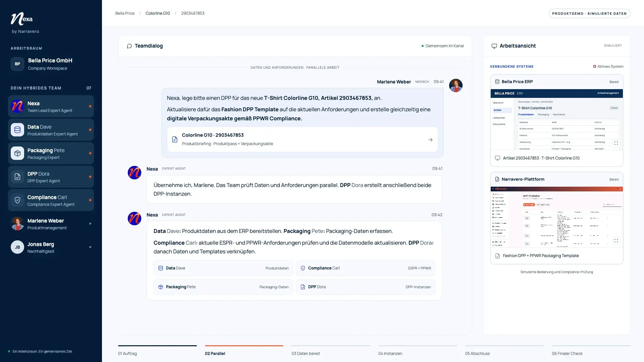
Task: Go to step 02 Parallel
Action: 244,351
